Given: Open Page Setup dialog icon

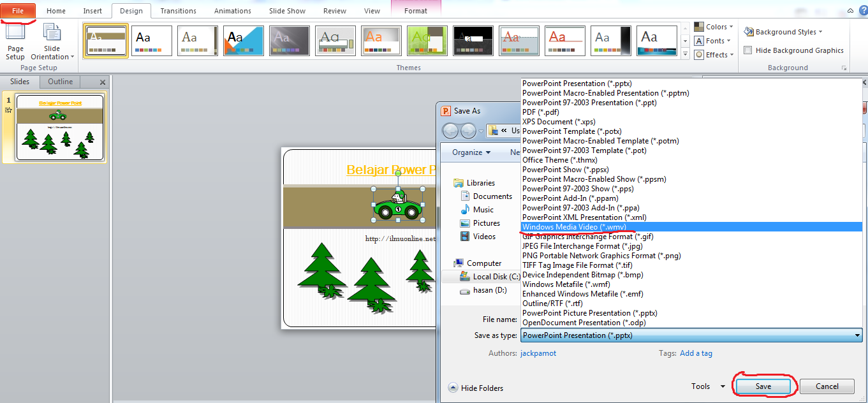Looking at the screenshot, I should (15, 41).
